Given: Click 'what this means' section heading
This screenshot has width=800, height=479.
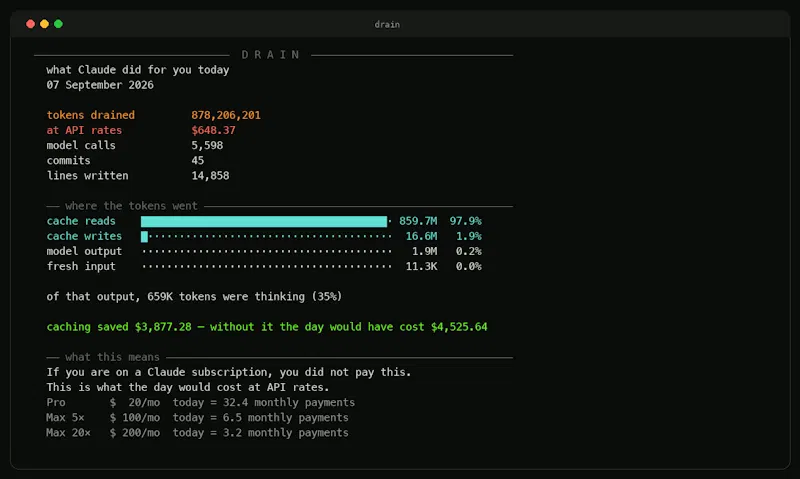Looking at the screenshot, I should (x=112, y=357).
